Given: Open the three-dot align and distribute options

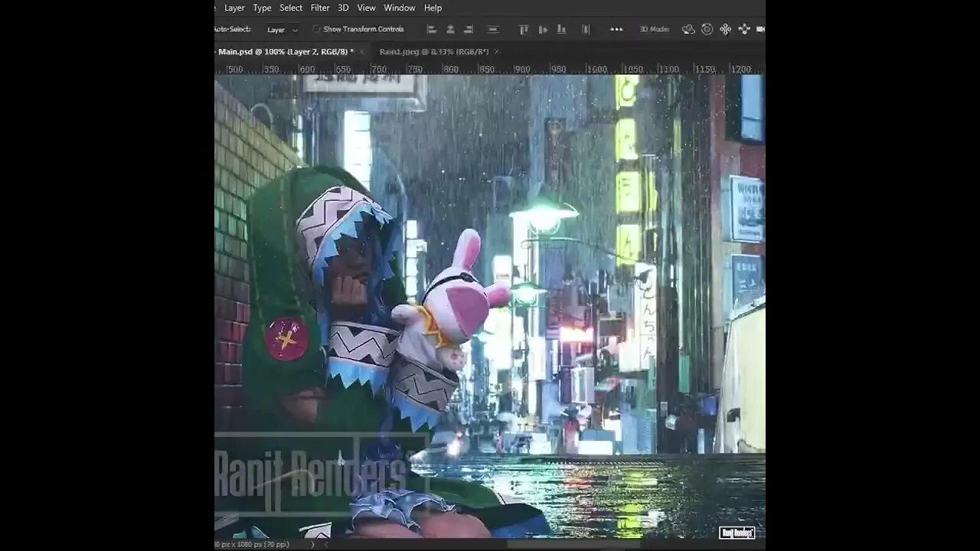Looking at the screenshot, I should [616, 29].
